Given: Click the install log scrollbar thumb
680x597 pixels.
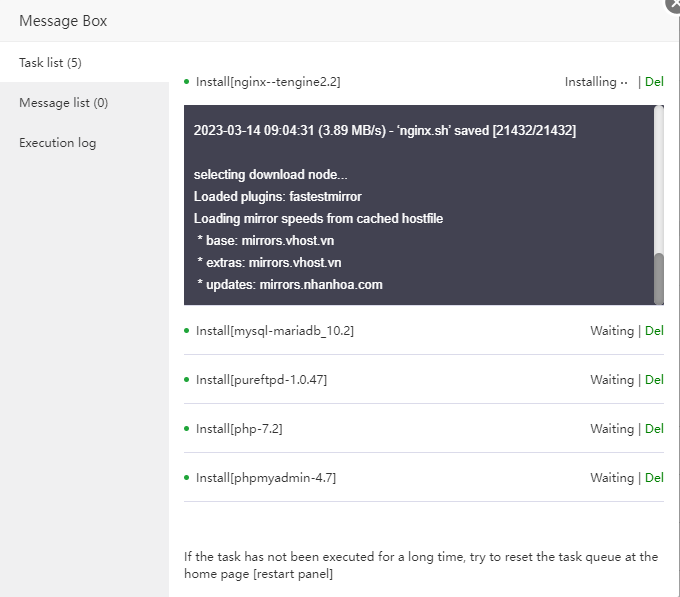Looking at the screenshot, I should (x=659, y=279).
